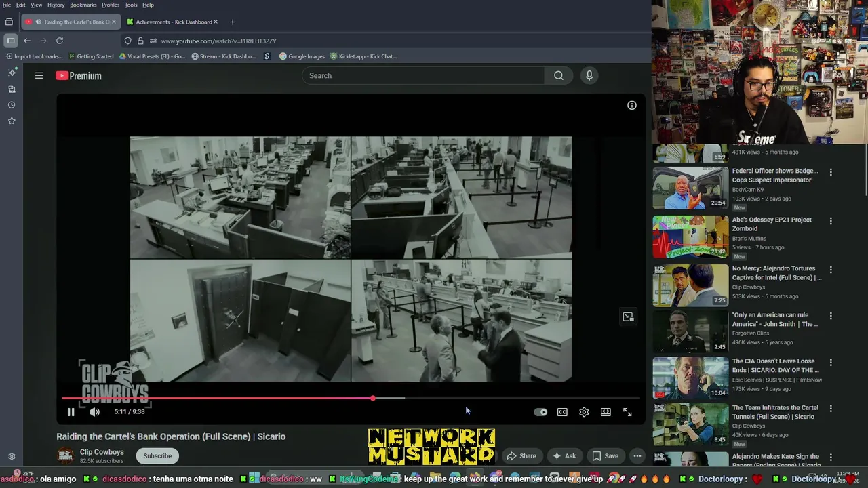Click YouTube search magnifier button
The width and height of the screenshot is (868, 488).
[x=558, y=75]
